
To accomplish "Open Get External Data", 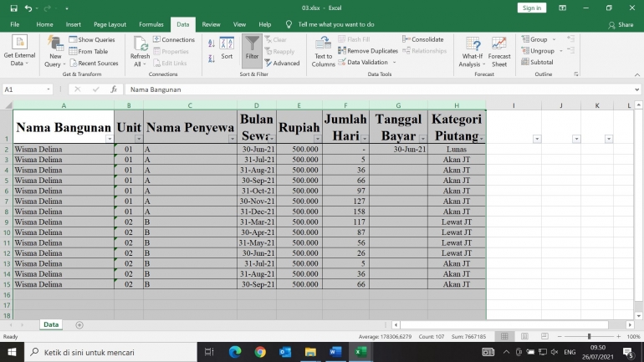I will (19, 51).
